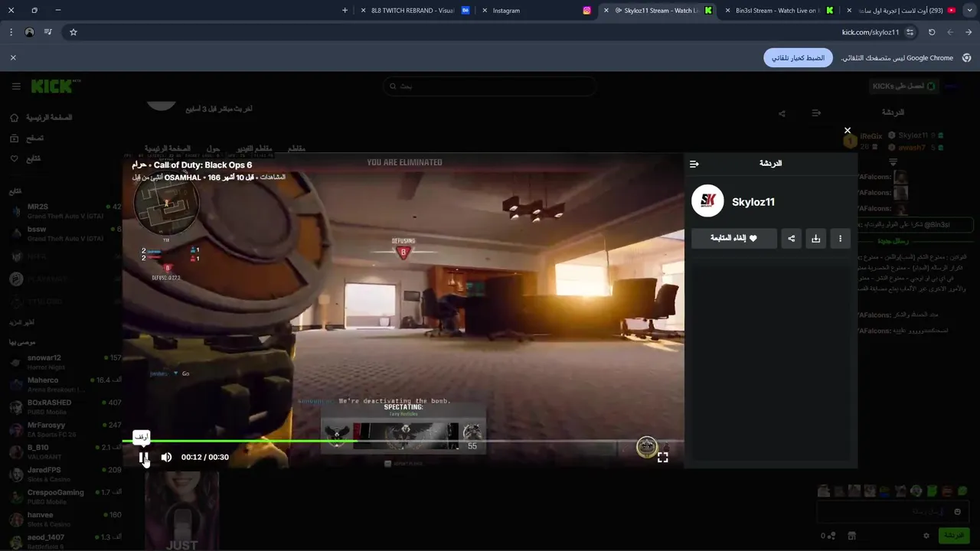Open hanvee channel in sidebar
This screenshot has width=980, height=551.
(65, 519)
